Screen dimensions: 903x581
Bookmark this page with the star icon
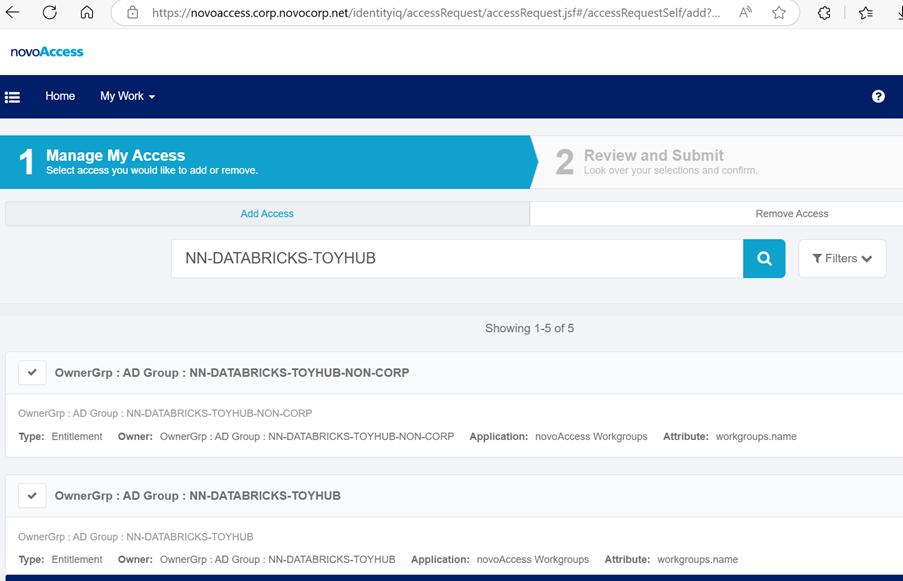[779, 12]
